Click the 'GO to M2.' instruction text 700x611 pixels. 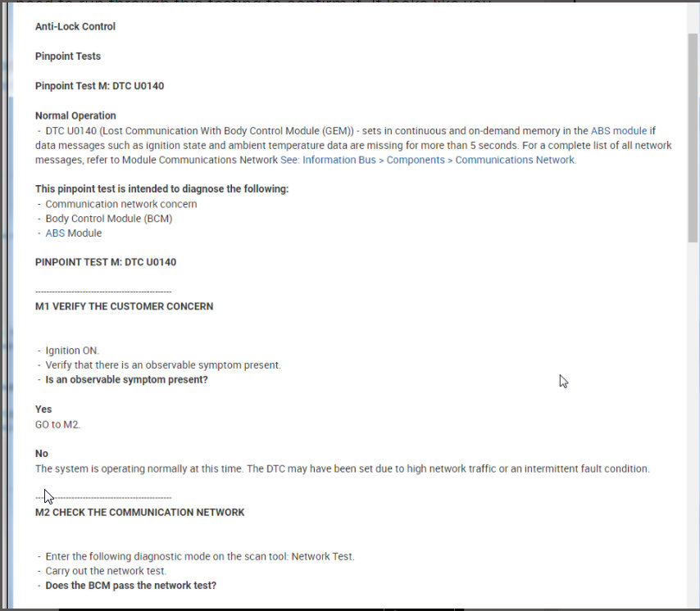(58, 424)
